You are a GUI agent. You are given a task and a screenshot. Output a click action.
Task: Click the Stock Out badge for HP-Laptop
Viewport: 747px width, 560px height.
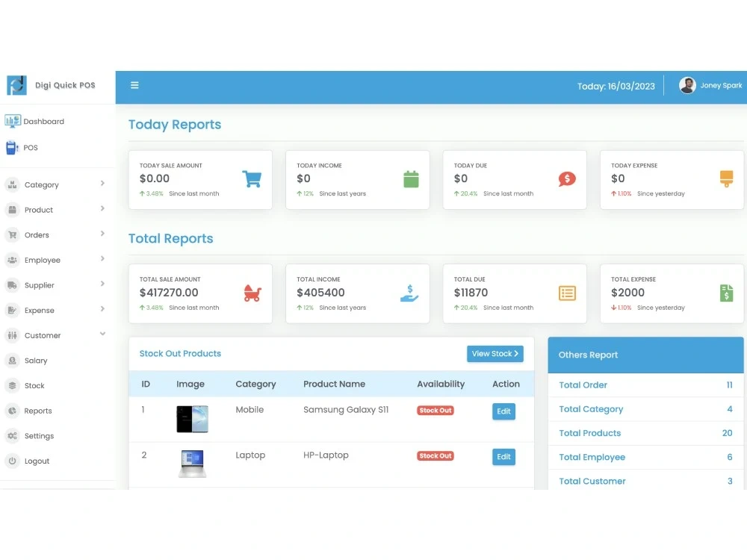[436, 455]
